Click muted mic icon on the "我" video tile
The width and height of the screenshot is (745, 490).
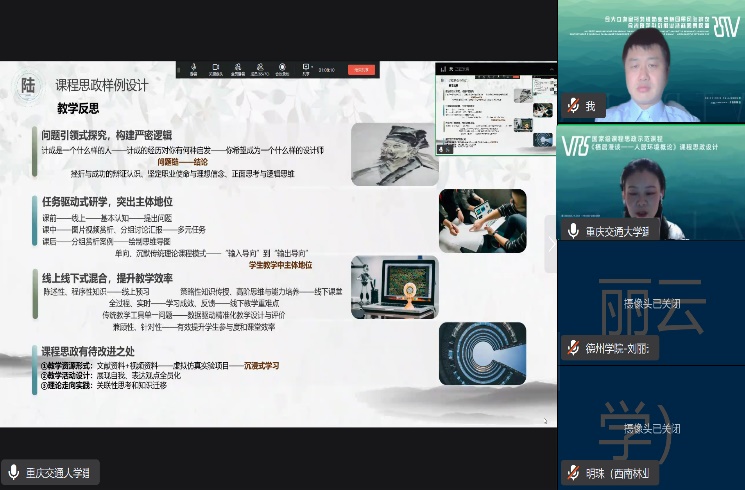tap(574, 106)
